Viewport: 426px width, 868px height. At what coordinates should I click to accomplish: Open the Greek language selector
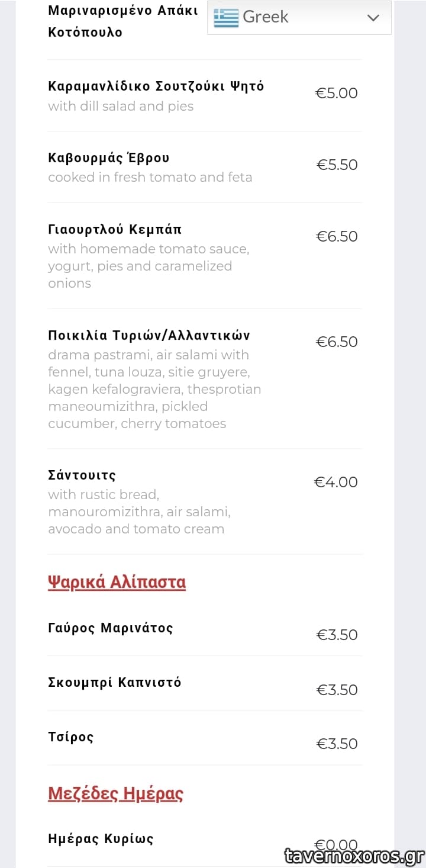click(x=299, y=18)
